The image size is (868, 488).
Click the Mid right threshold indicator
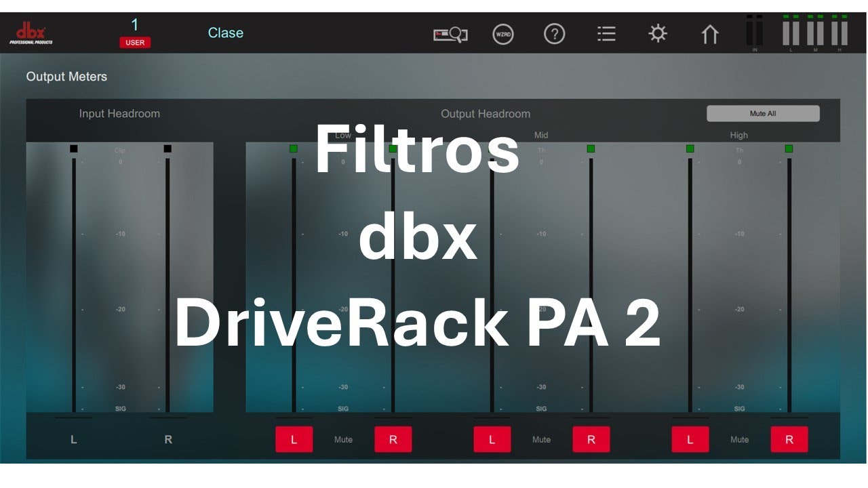(x=591, y=148)
